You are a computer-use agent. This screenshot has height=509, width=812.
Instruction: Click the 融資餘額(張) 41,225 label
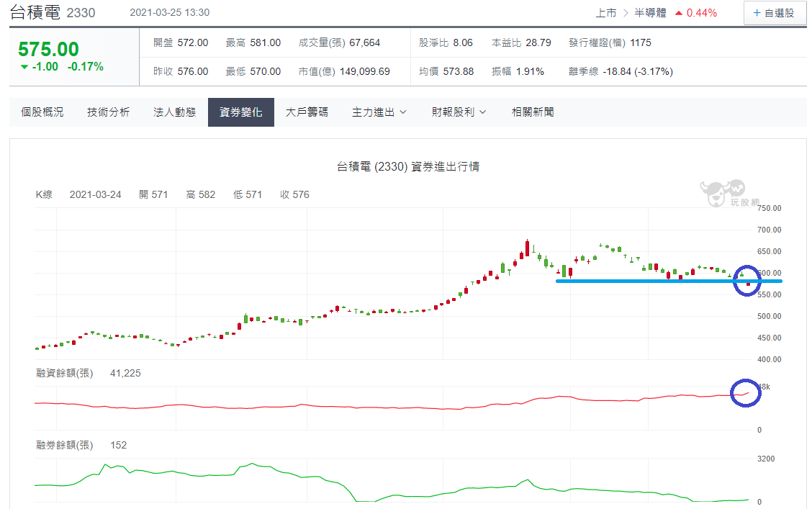88,374
